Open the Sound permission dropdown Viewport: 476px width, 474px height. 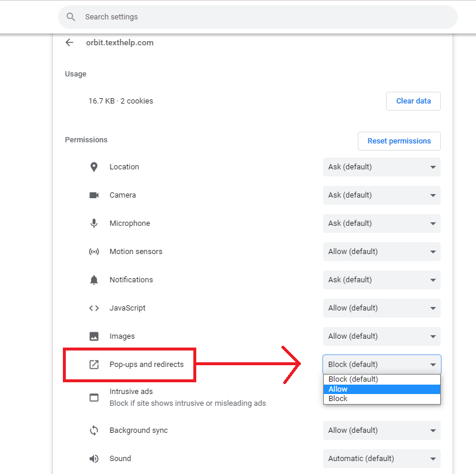(381, 459)
